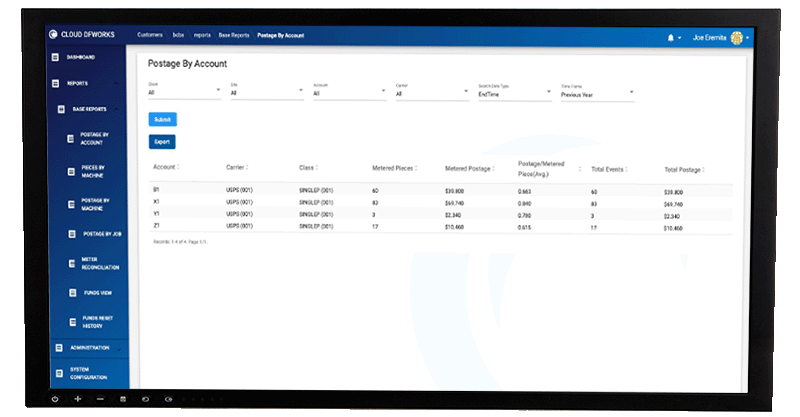Screen dimensions: 800x417
Task: Click Metered Pieces value 83 in X1 row
Action: 375,203
